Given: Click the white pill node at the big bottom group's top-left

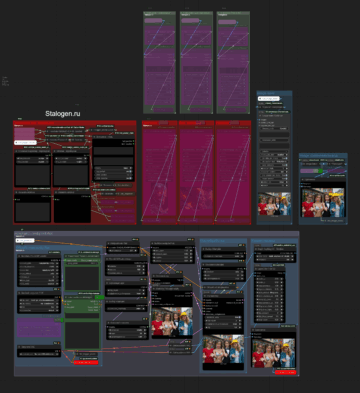Looking at the screenshot, I should pyautogui.click(x=25, y=240).
